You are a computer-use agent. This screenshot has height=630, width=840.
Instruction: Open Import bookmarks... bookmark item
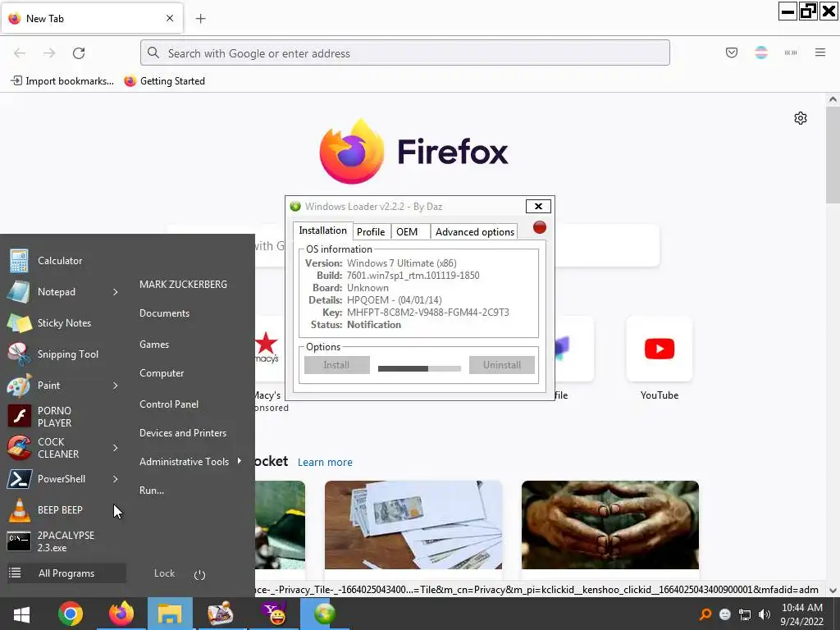point(62,81)
